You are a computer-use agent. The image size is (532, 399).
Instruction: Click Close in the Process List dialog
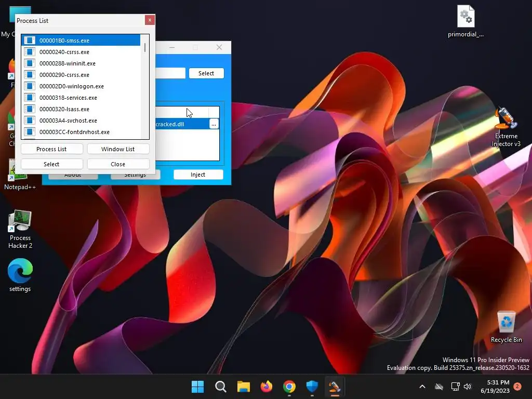point(118,164)
